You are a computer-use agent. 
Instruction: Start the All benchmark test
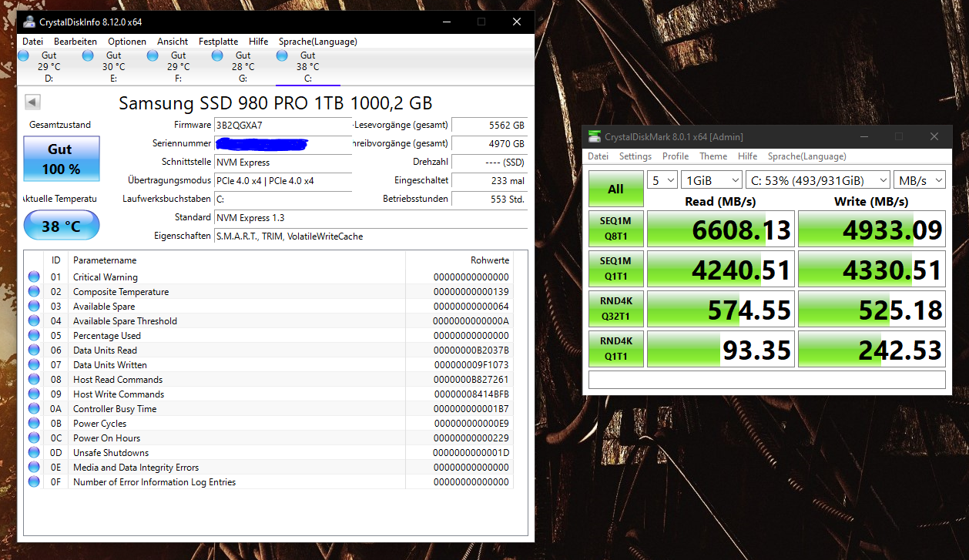(615, 188)
